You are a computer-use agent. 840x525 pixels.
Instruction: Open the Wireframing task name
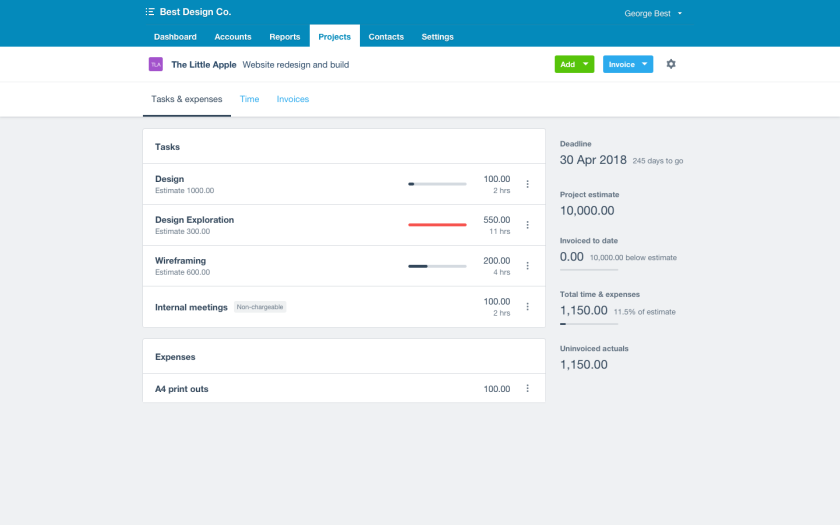[x=181, y=260]
